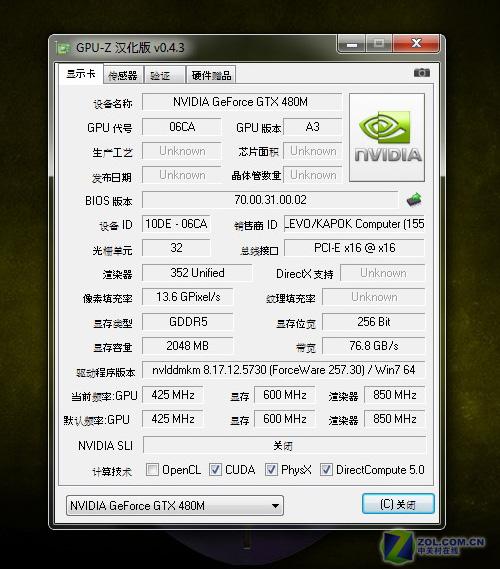Screen dimensions: 500x569
Task: Click the default GPU clock 425 MHz field
Action: click(x=173, y=419)
